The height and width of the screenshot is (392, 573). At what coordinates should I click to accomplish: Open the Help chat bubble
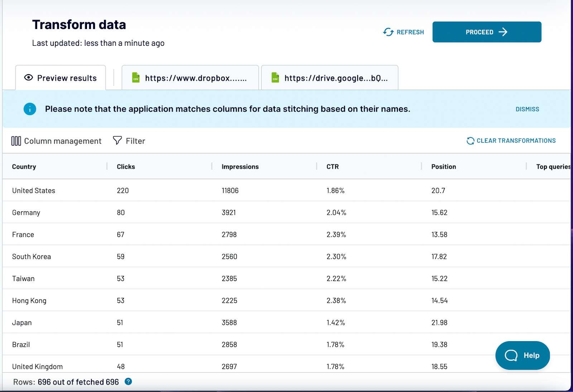tap(522, 355)
